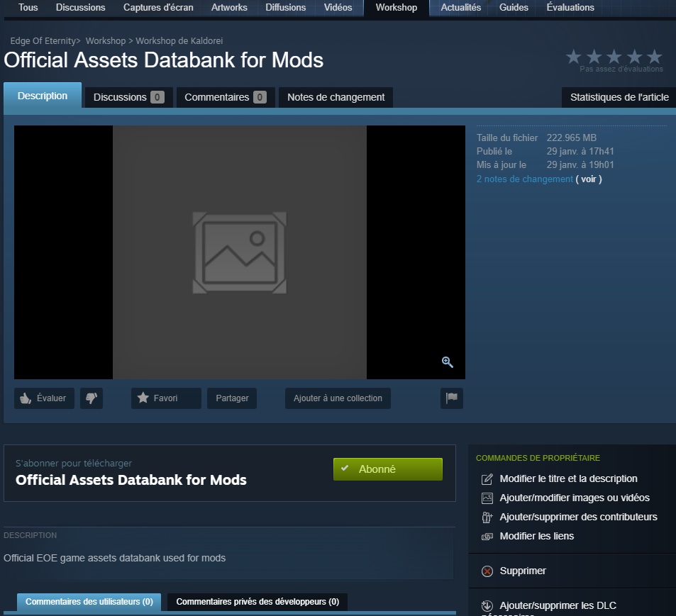The height and width of the screenshot is (616, 676).
Task: Go to the Artworks tab
Action: click(x=229, y=7)
